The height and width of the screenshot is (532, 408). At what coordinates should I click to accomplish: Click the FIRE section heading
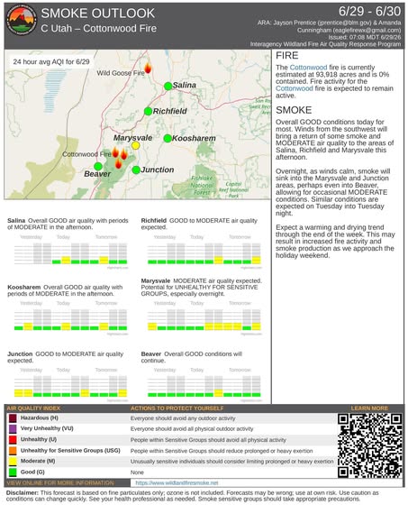click(287, 56)
